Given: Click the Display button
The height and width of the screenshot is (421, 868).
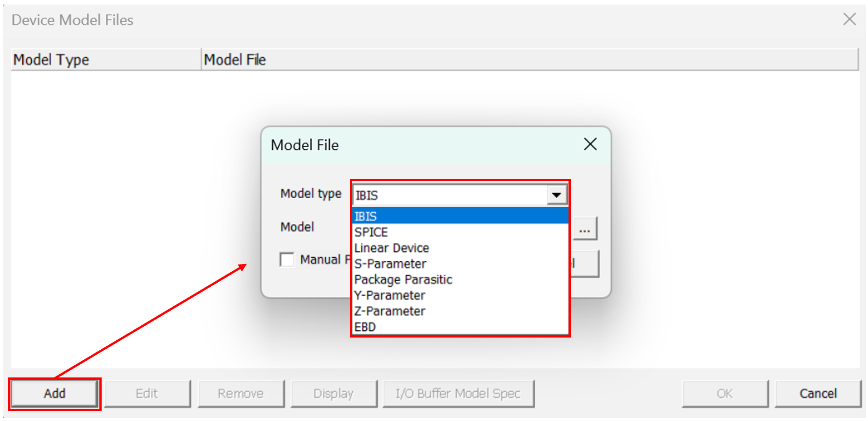Looking at the screenshot, I should coord(333,393).
